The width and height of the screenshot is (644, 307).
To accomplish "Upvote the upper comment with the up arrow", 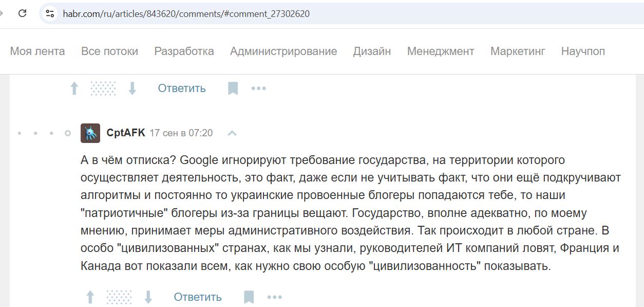I will click(74, 88).
